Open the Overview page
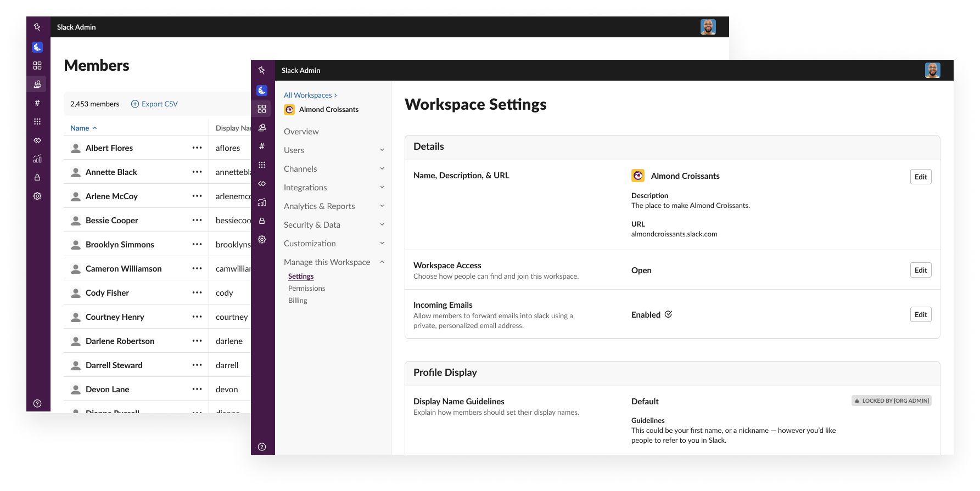 pos(301,132)
